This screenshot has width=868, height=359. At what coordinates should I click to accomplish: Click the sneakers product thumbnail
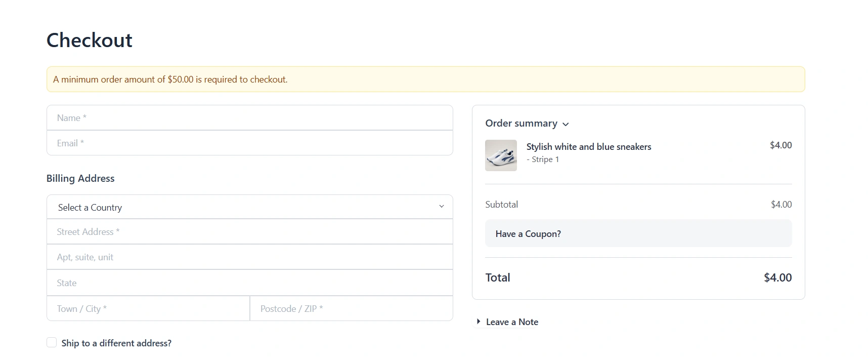501,155
